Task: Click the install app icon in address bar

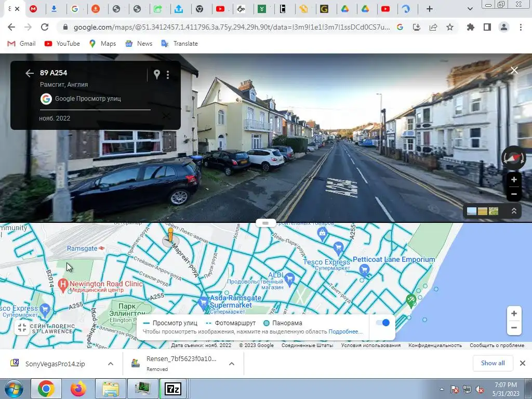Action: [x=417, y=27]
